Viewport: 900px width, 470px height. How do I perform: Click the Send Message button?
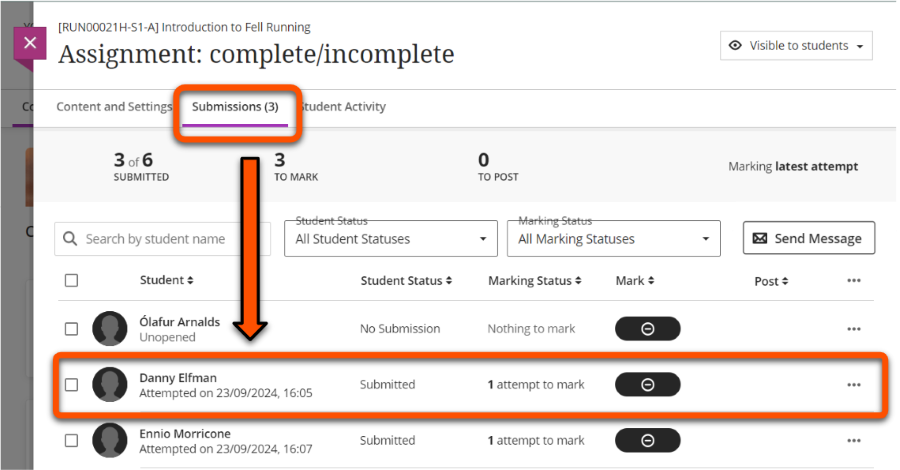coord(808,238)
